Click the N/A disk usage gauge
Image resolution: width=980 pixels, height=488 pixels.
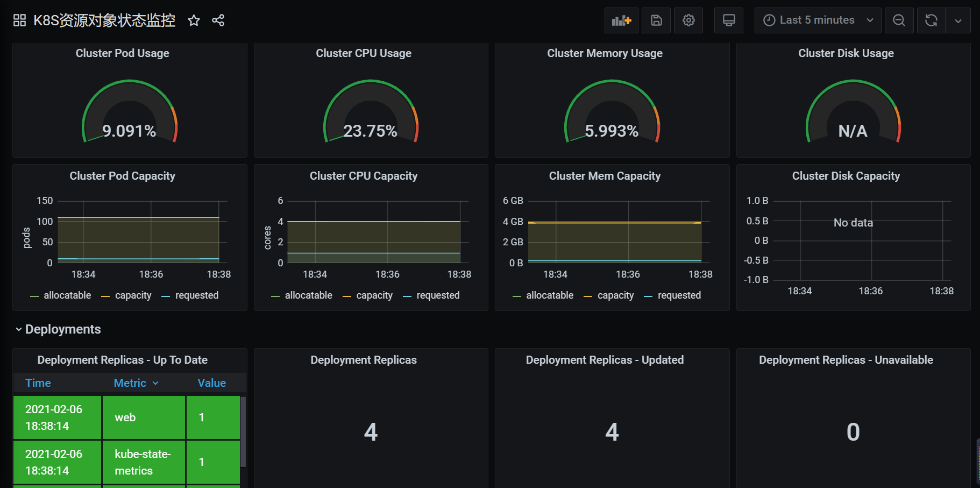coord(853,112)
